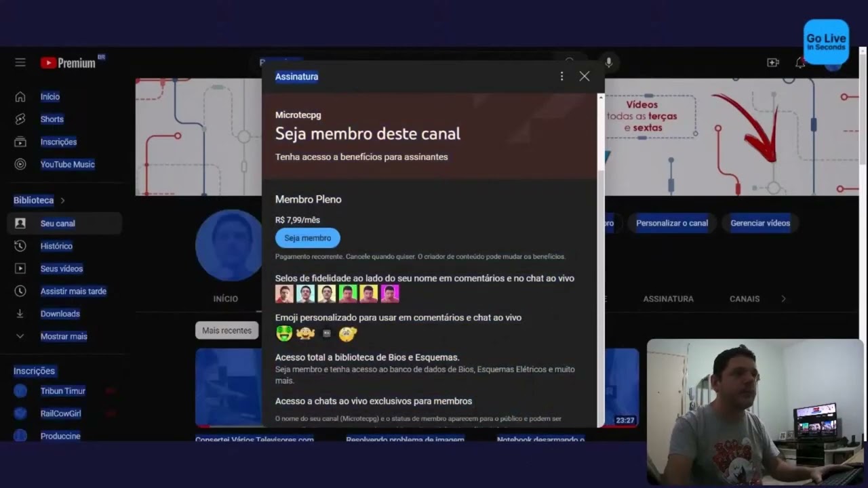Click the first loyalty badge image
Viewport: 868px width, 488px height.
[x=284, y=293]
